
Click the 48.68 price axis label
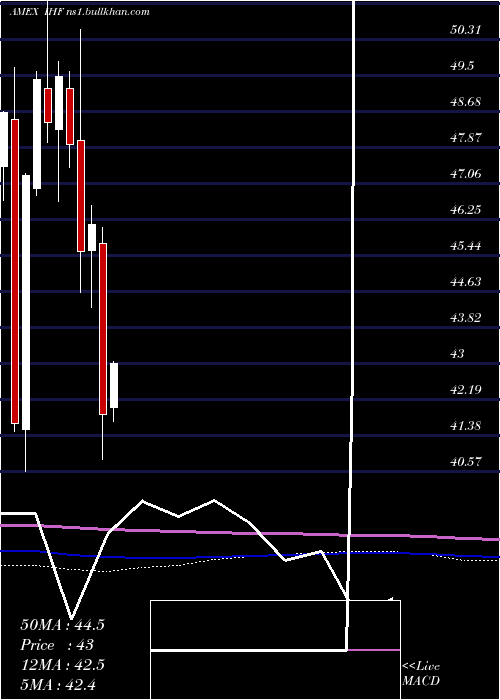coord(466,102)
